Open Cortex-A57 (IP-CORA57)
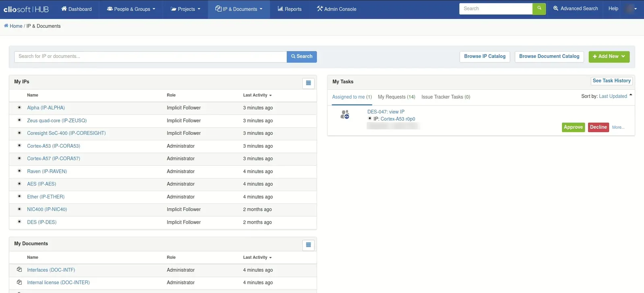This screenshot has height=293, width=644. pos(54,159)
